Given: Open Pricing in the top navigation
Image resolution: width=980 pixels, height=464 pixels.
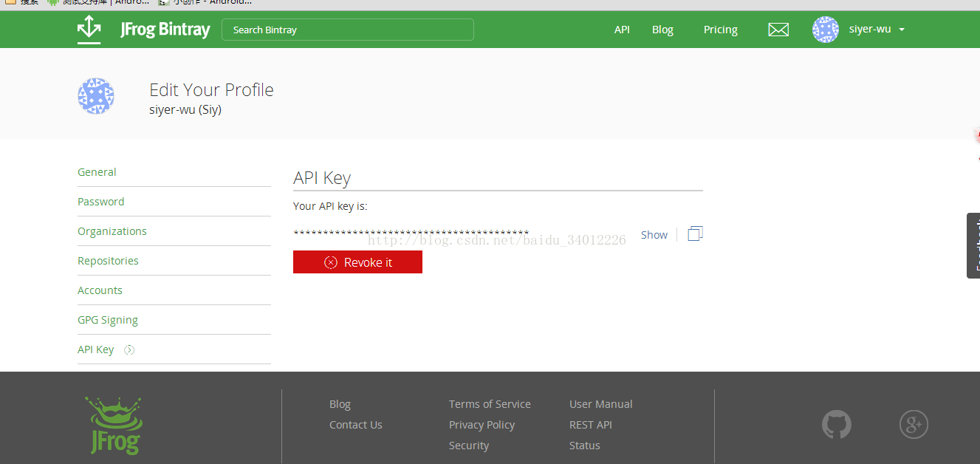Looking at the screenshot, I should point(720,30).
